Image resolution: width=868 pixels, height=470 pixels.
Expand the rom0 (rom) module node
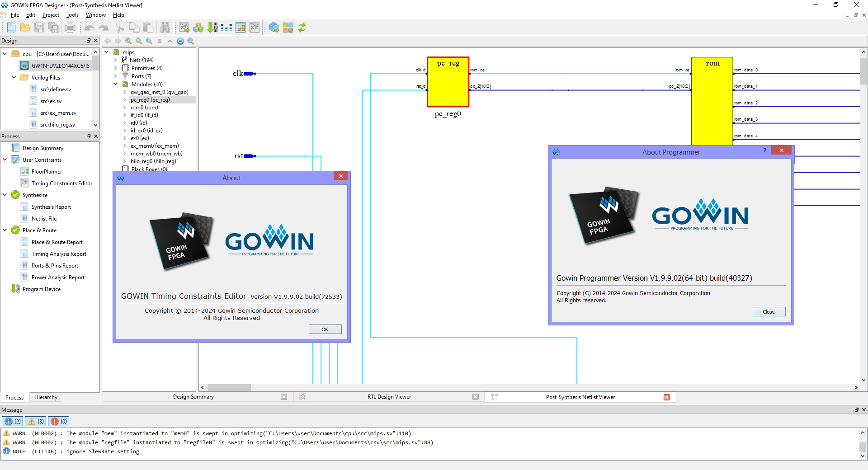click(125, 108)
